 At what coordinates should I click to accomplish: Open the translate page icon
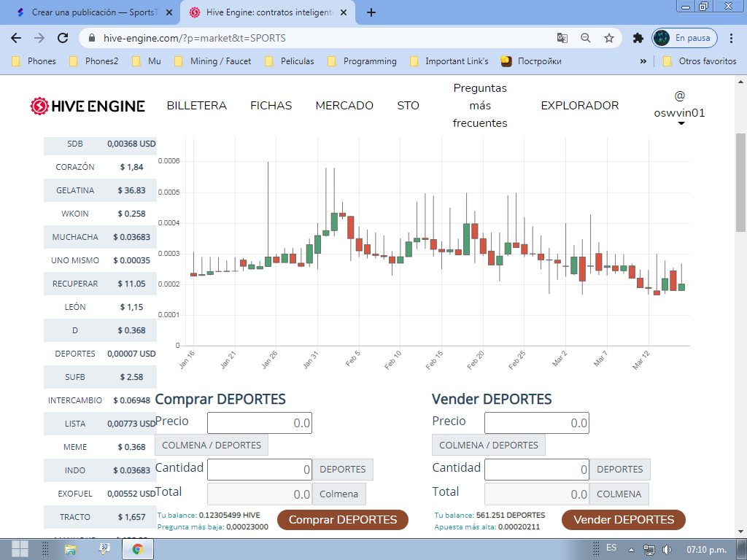point(562,38)
